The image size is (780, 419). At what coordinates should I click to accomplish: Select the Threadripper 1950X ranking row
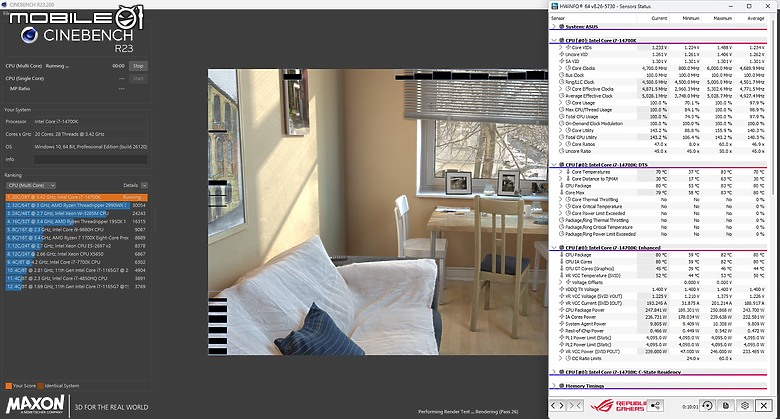76,221
